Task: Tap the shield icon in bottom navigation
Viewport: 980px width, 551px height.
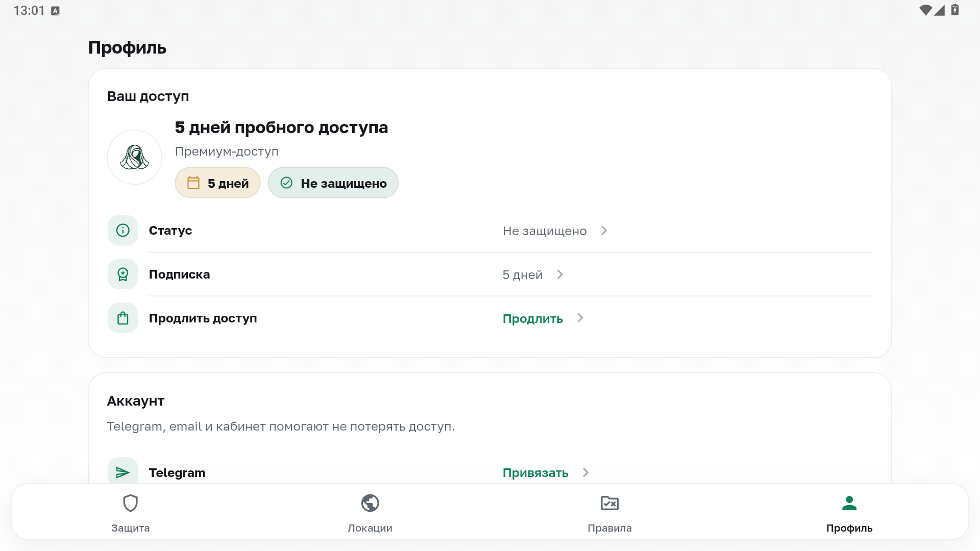Action: pyautogui.click(x=131, y=503)
